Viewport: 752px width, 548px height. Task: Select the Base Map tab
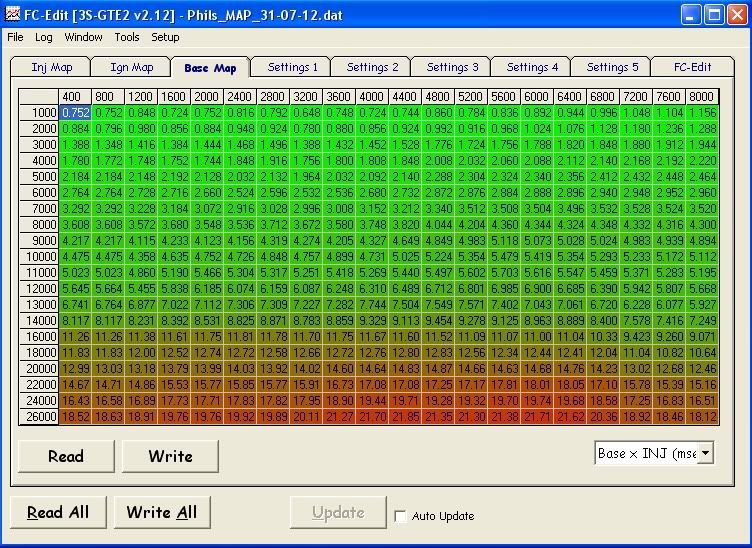(210, 68)
